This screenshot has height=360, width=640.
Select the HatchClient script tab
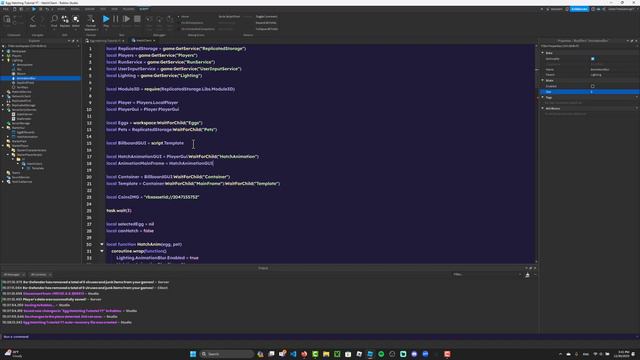pyautogui.click(x=143, y=41)
